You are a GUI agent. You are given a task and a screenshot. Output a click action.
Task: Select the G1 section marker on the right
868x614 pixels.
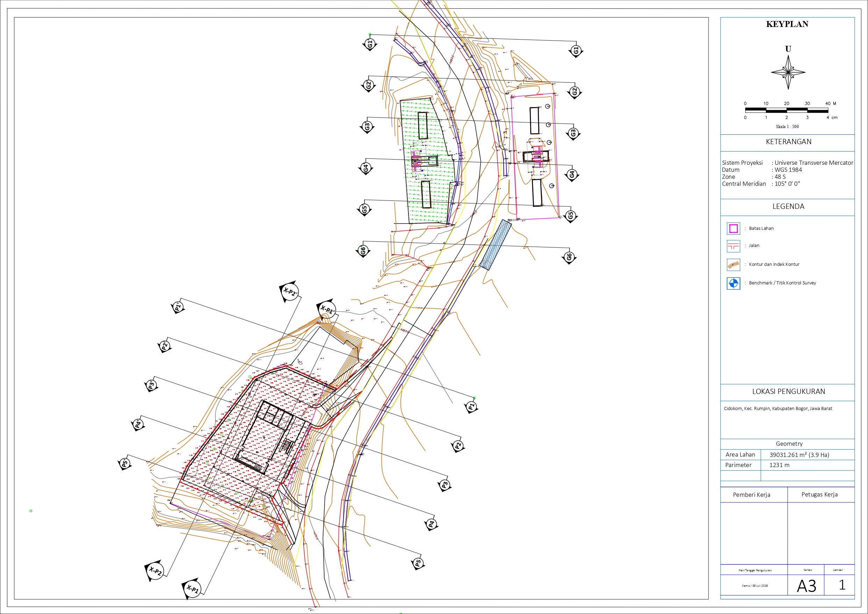pos(576,51)
